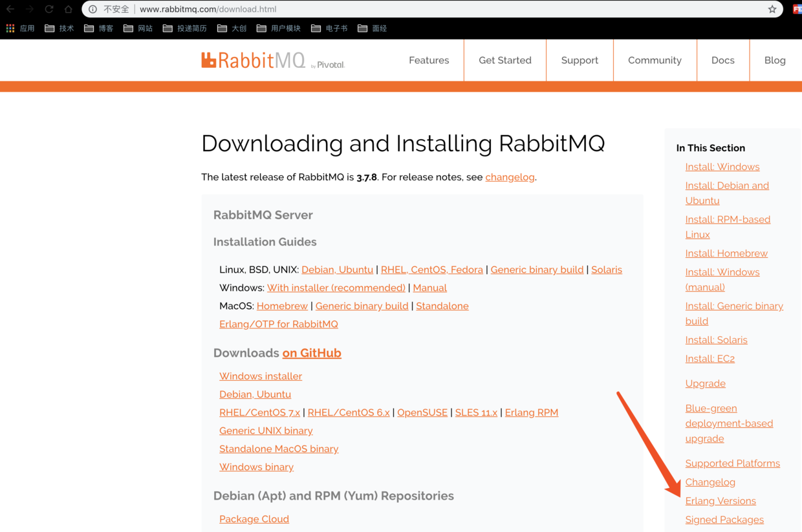Open the apps grid icon in the bookmarks bar

tap(10, 28)
